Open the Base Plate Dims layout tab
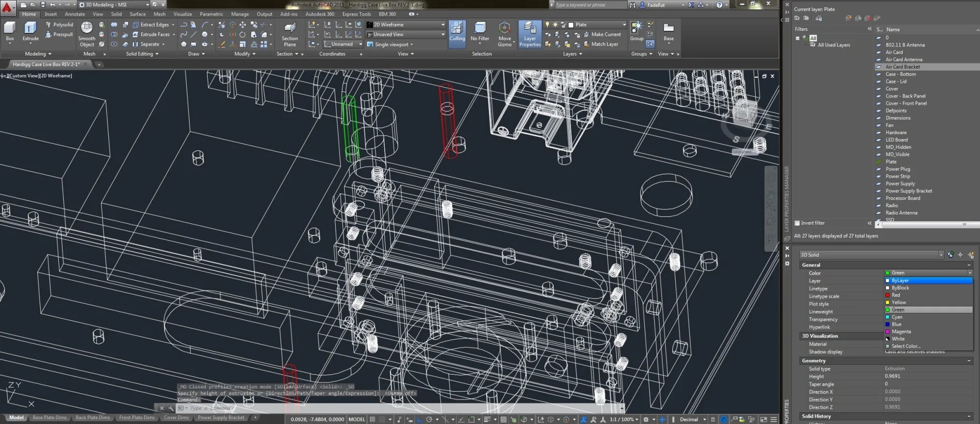The image size is (980, 424). point(49,418)
